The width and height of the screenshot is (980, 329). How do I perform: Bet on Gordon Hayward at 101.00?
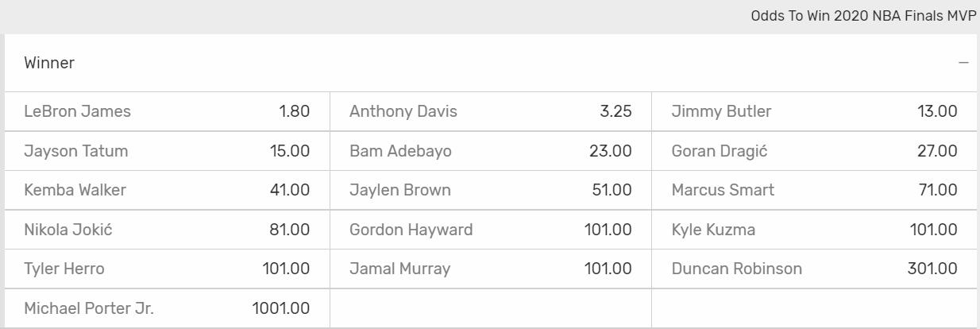tap(490, 230)
